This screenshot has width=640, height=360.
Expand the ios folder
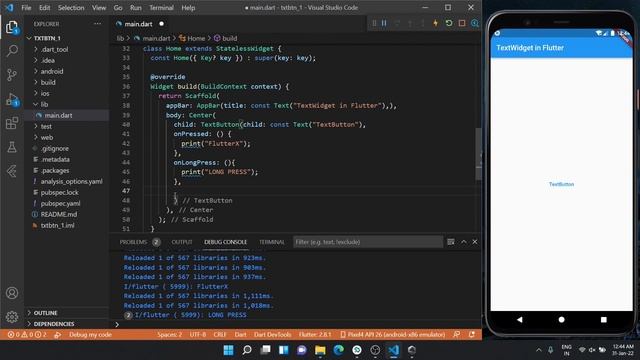coord(45,93)
